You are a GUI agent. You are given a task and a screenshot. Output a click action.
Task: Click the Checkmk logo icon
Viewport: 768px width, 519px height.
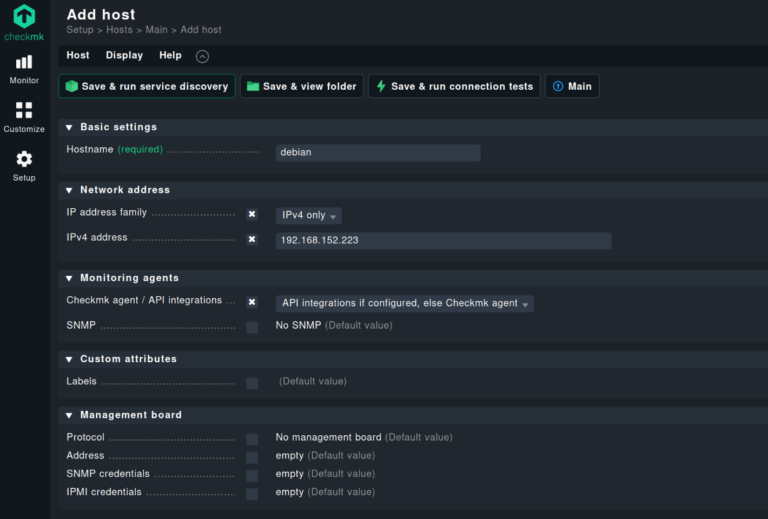tap(24, 18)
